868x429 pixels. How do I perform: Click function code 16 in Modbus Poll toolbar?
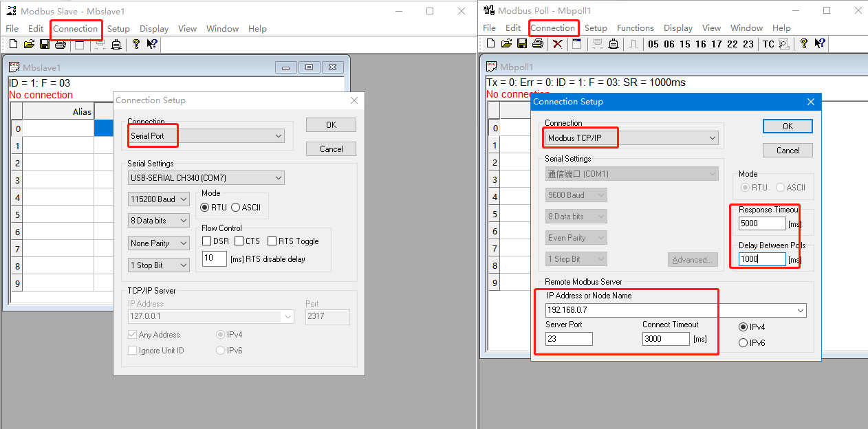701,44
